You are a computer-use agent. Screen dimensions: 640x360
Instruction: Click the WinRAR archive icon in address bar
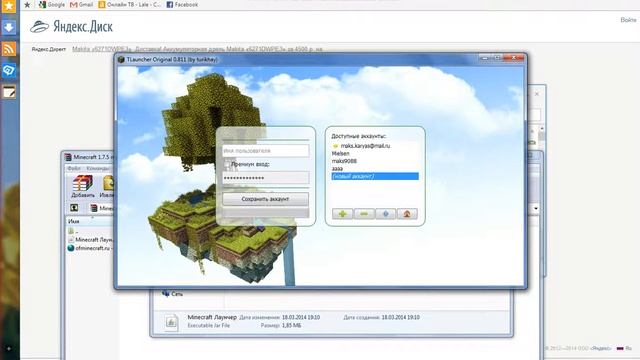(x=94, y=208)
